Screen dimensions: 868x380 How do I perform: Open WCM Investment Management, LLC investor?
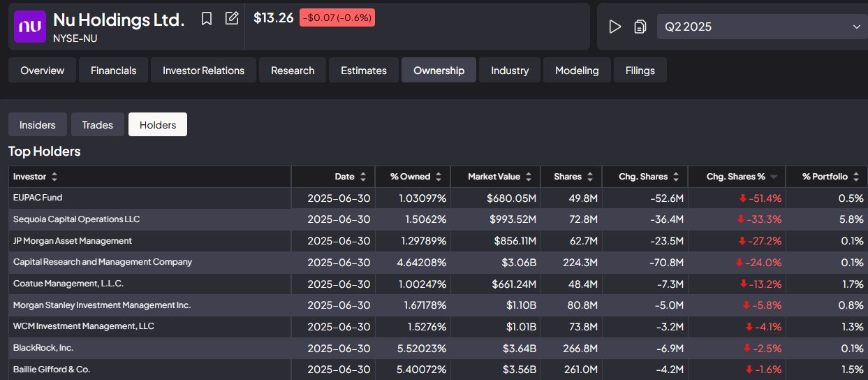click(x=84, y=326)
